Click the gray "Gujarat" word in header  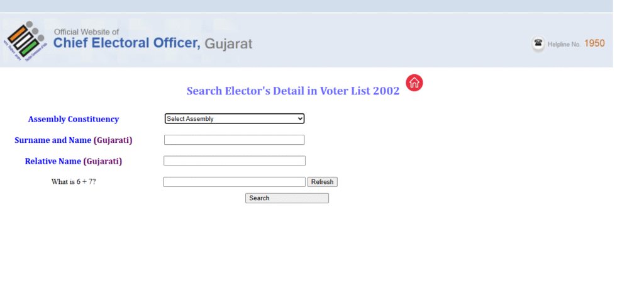pos(228,44)
